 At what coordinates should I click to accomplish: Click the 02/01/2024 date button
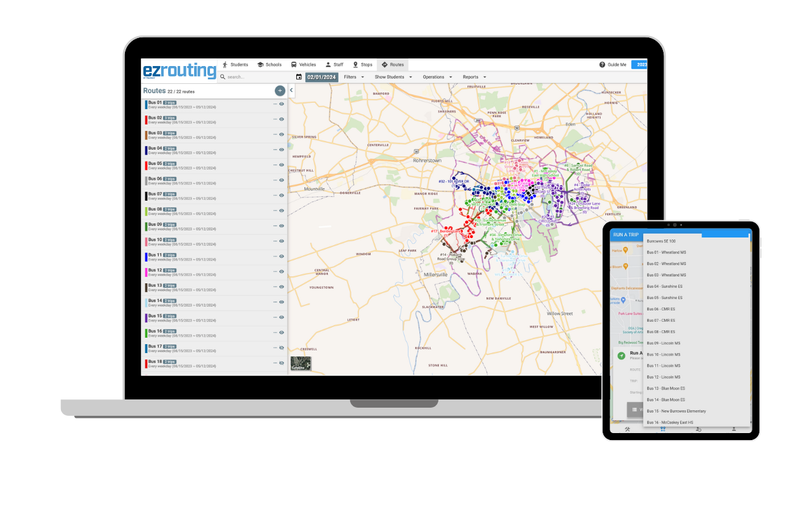[322, 77]
